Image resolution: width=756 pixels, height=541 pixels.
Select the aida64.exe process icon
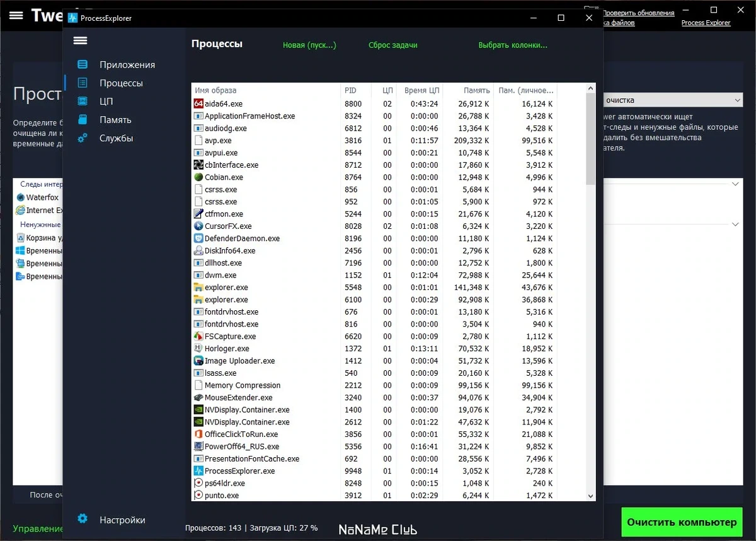(198, 103)
